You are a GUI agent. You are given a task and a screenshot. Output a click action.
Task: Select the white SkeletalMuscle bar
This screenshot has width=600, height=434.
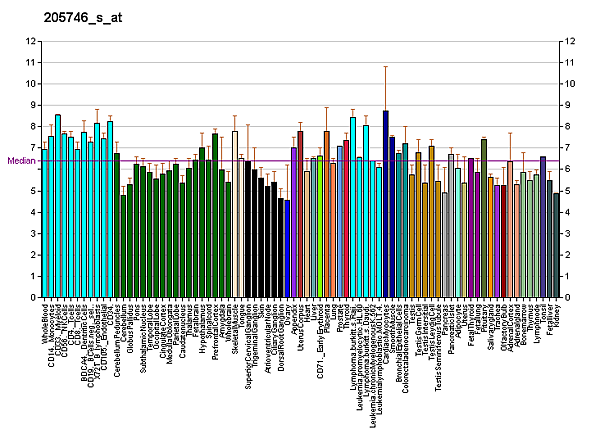pos(235,214)
